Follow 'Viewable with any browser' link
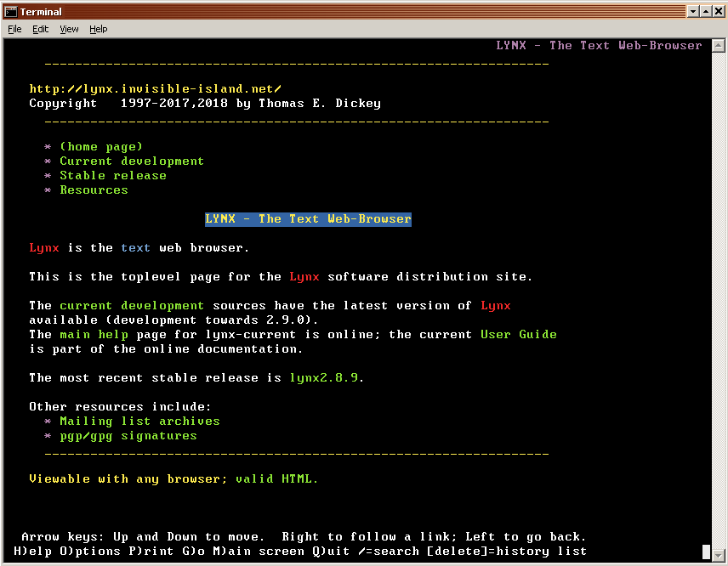Viewport: 728px width, 566px height. pos(127,478)
